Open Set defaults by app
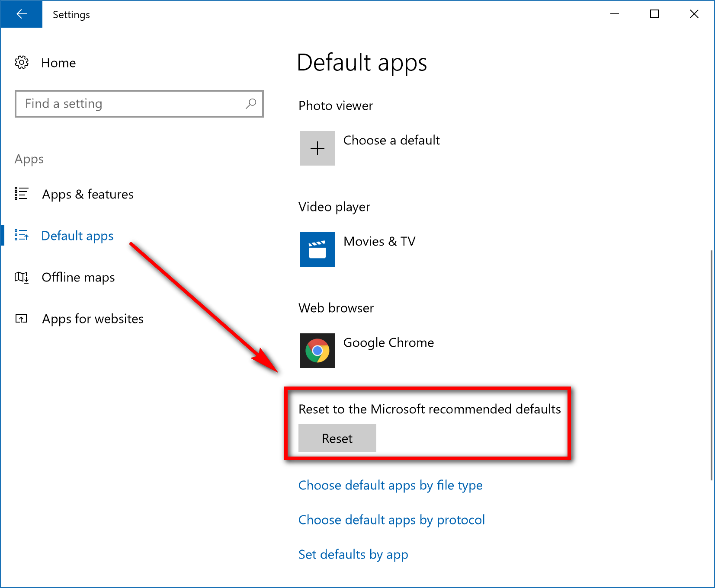This screenshot has height=588, width=715. pos(353,554)
